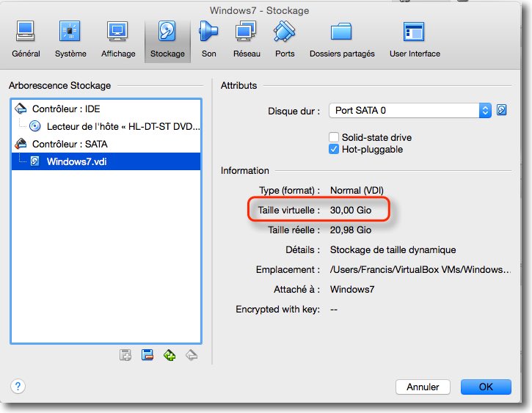Screen dimensions: 532x413
Task: Open the Port SATA 0 dropdown
Action: click(x=410, y=111)
